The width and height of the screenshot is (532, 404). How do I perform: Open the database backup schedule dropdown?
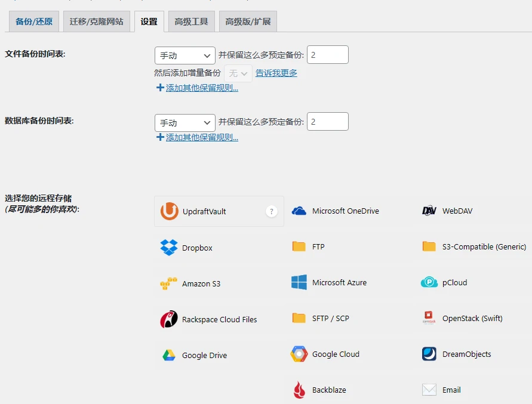[184, 121]
